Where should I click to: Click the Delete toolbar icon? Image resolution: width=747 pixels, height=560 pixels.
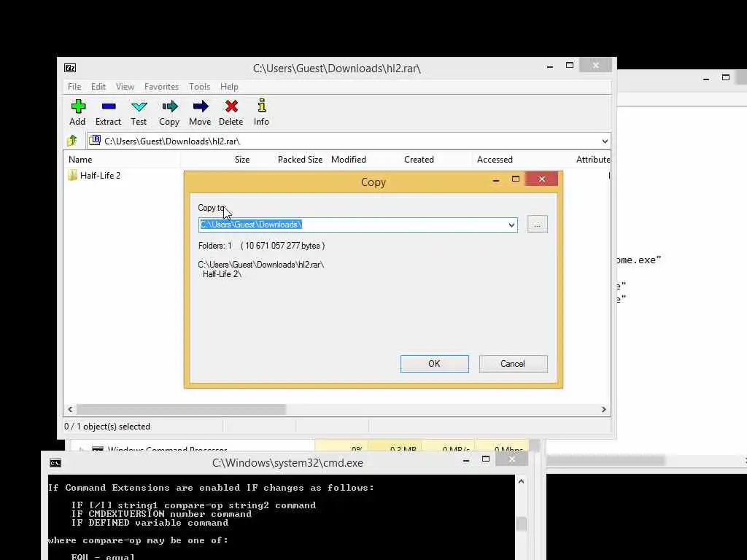[231, 106]
